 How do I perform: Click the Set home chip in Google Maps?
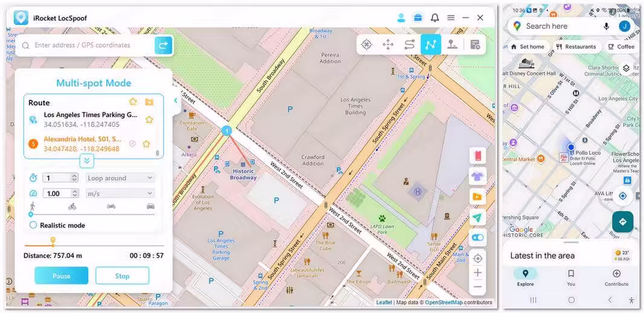[x=528, y=47]
